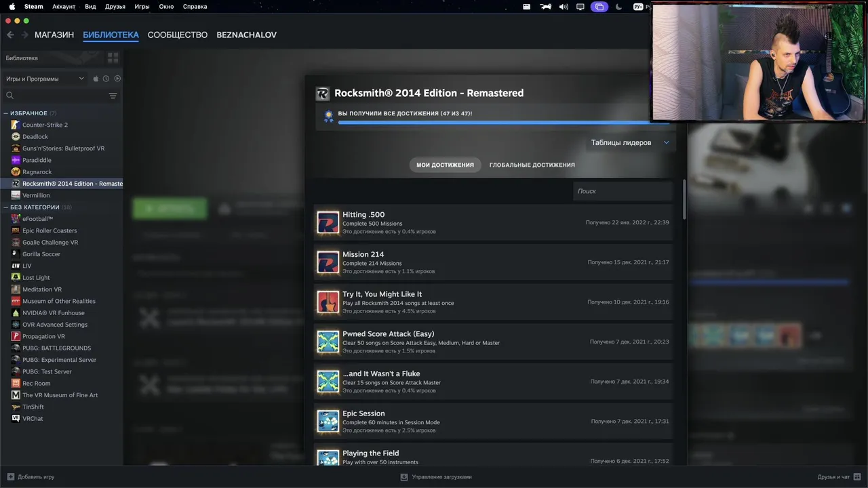Open advanced filter options icon in library search
The width and height of the screenshot is (868, 488).
[113, 96]
